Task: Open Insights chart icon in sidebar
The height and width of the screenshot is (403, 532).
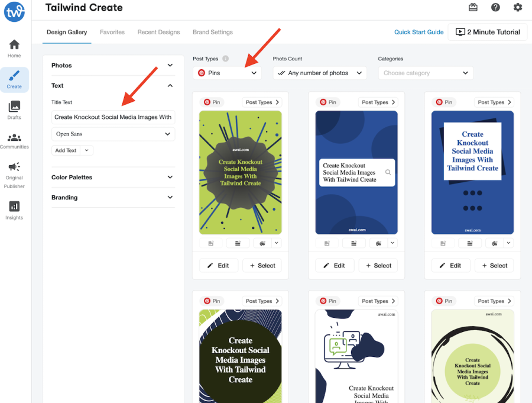Action: [14, 207]
